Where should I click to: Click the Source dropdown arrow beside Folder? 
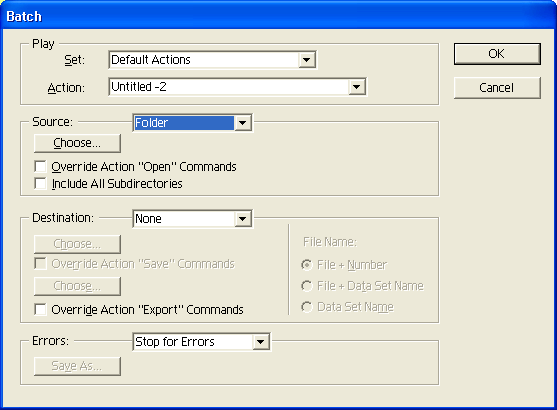[x=243, y=123]
